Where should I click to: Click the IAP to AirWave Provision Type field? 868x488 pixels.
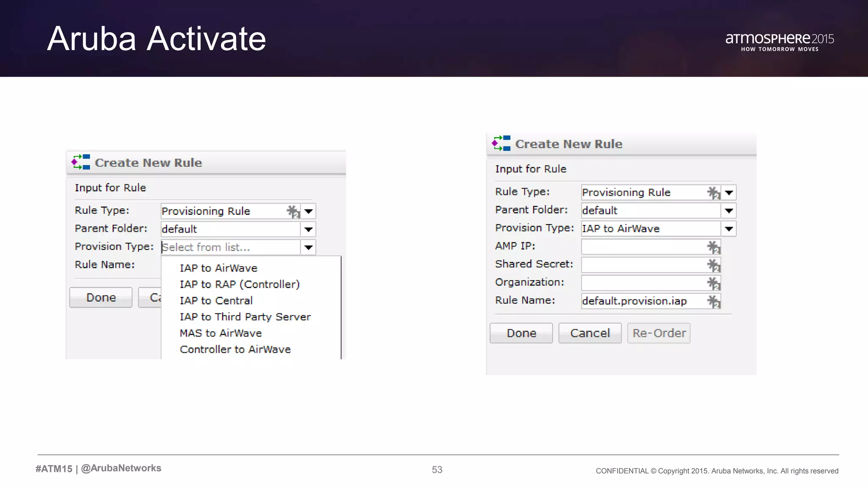pyautogui.click(x=651, y=229)
